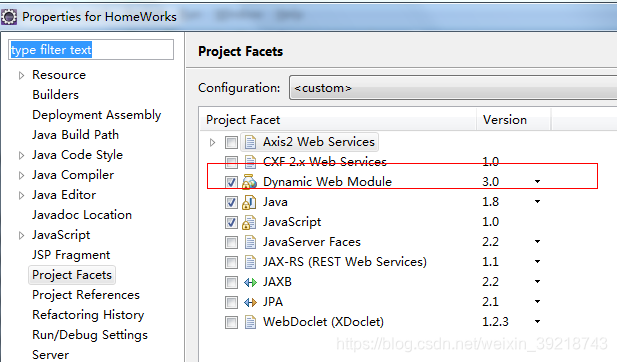Select the JavaServer Faces row label

pos(312,242)
